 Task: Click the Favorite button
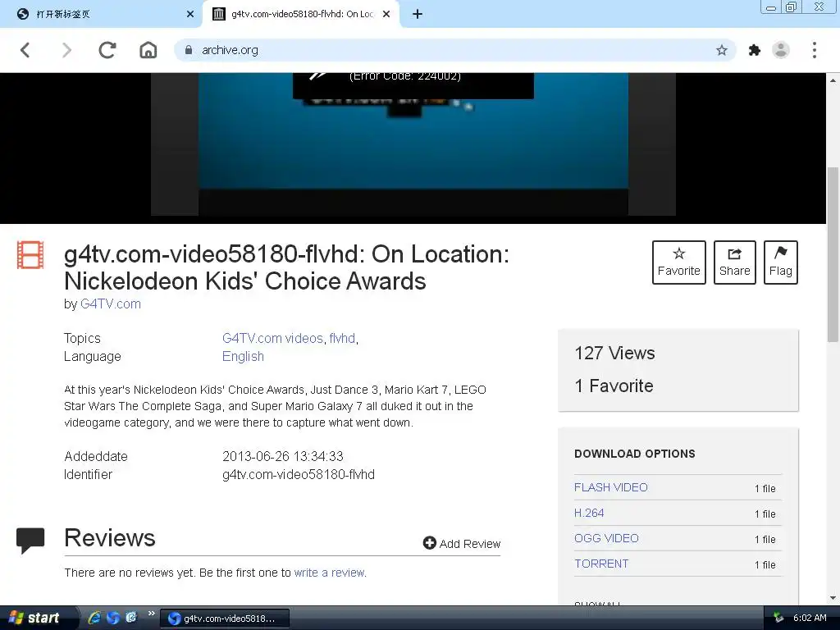coord(678,262)
